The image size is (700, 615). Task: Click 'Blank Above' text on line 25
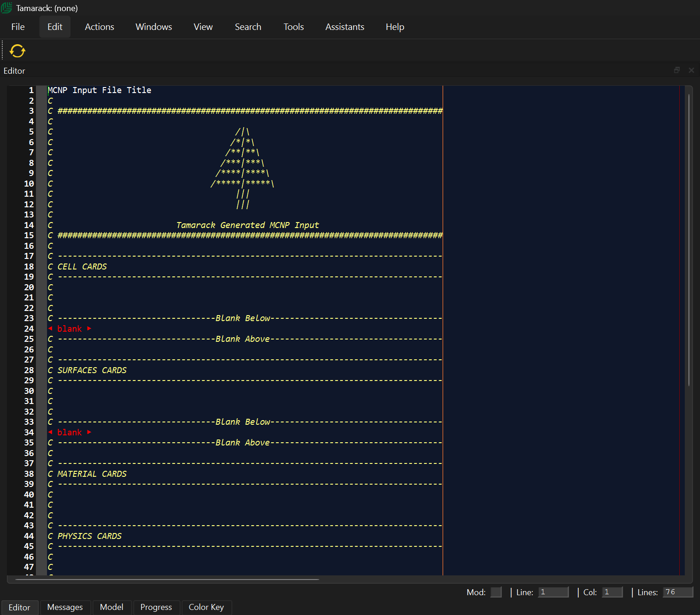click(x=243, y=339)
